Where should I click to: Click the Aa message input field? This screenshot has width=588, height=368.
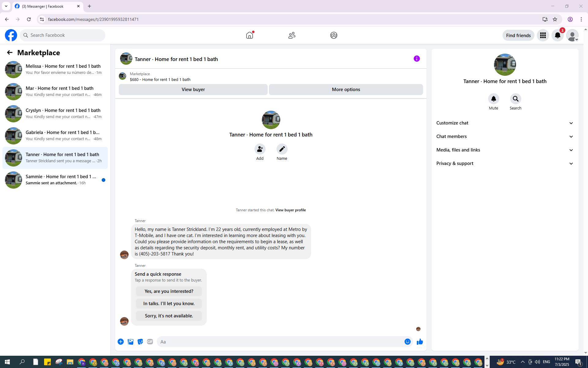tap(280, 342)
